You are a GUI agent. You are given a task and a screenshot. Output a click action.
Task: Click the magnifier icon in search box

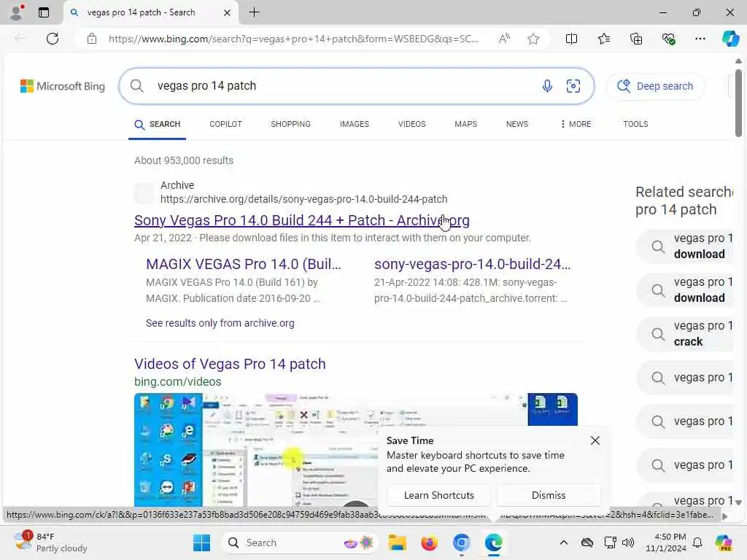pos(136,86)
